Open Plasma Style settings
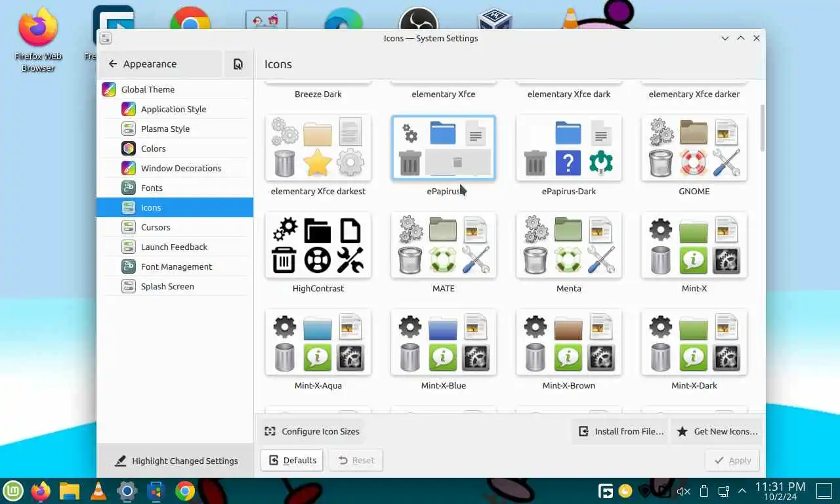This screenshot has height=504, width=840. pos(175,129)
